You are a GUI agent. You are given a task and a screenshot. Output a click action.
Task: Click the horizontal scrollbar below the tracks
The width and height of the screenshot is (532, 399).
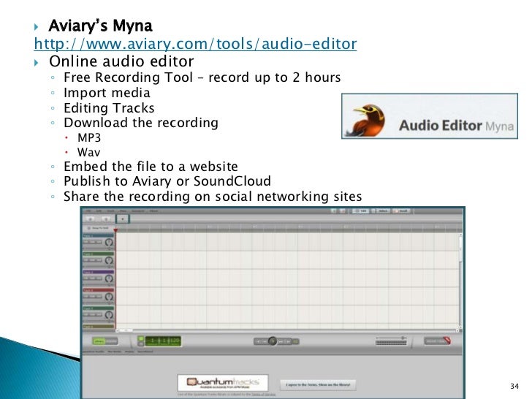click(x=287, y=330)
